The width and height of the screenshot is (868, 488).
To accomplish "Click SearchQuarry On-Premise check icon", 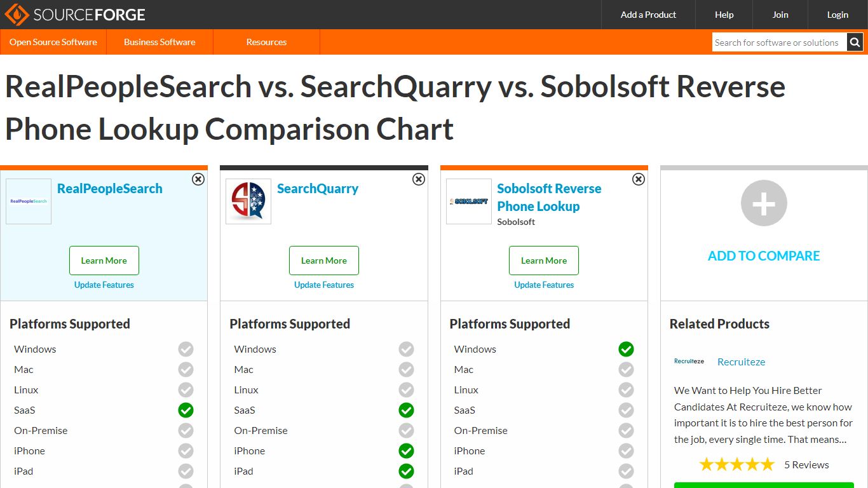I will 406,430.
